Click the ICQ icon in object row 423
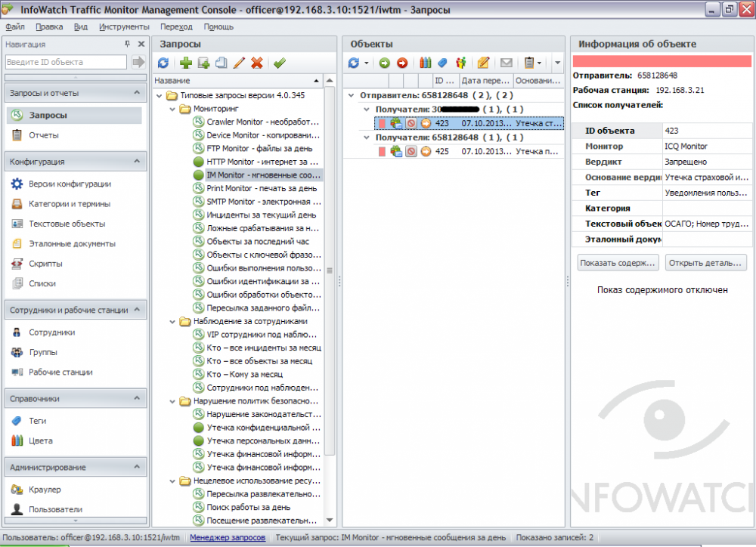This screenshot has height=547, width=756. point(396,123)
